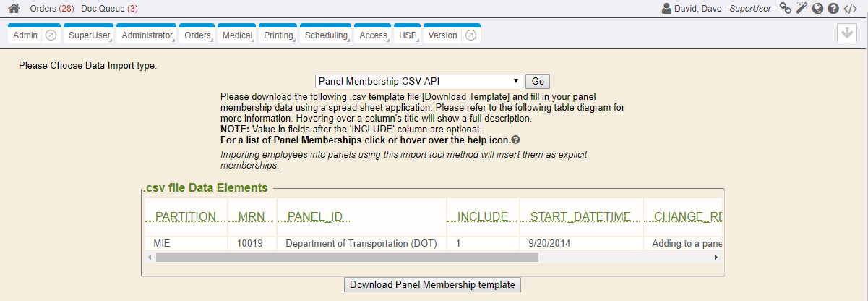Expand the SuperUser menu

tap(88, 35)
